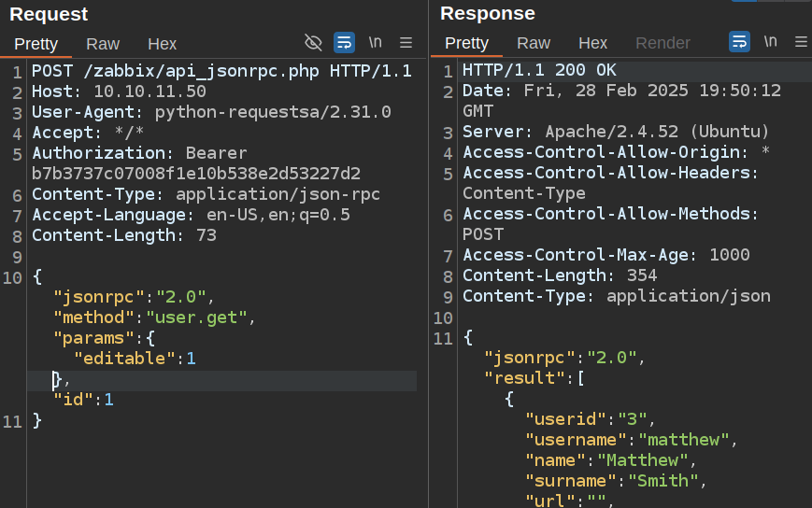Switch Request view to Hex tab
The height and width of the screenshot is (508, 812).
pyautogui.click(x=162, y=44)
